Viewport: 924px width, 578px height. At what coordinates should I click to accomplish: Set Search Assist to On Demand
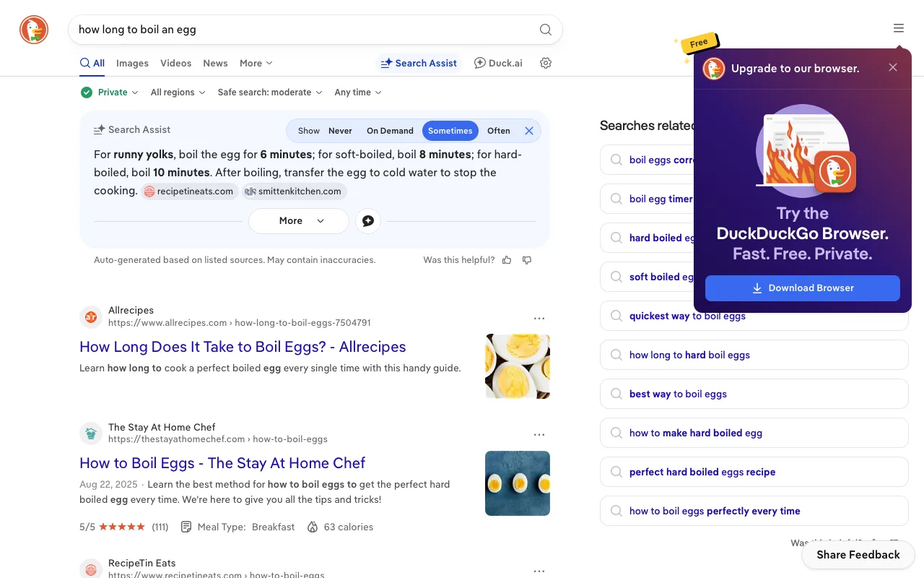point(390,131)
